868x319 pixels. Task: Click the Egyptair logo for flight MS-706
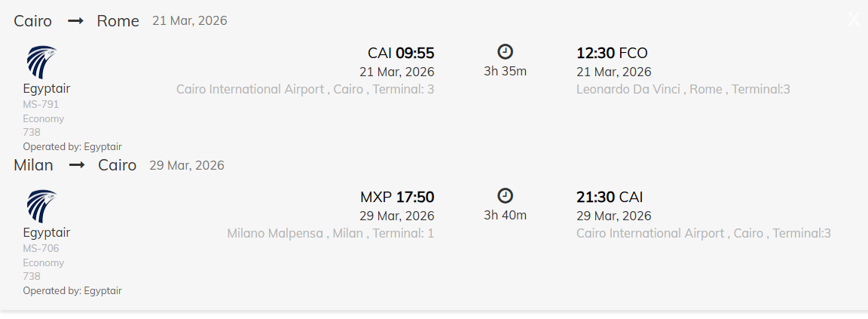coord(41,206)
